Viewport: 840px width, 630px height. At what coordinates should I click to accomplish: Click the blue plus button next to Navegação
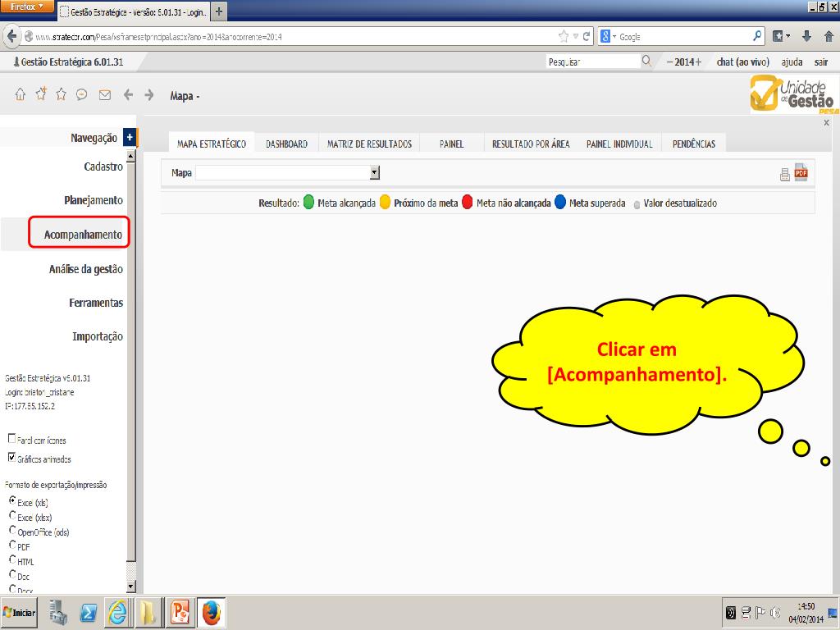tap(129, 137)
